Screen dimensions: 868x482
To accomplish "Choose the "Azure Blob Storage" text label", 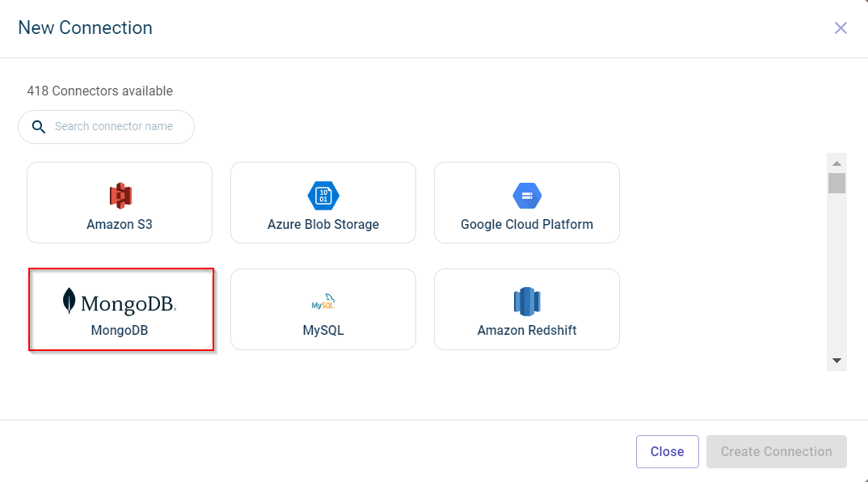I will pyautogui.click(x=323, y=224).
